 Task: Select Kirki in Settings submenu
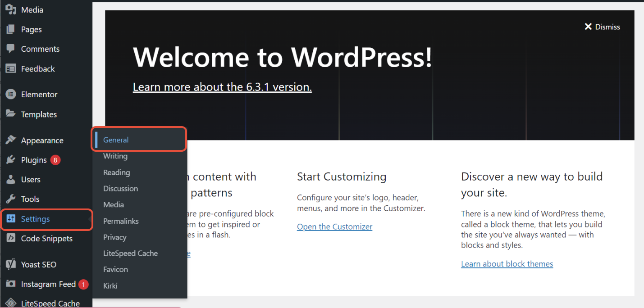pyautogui.click(x=110, y=285)
